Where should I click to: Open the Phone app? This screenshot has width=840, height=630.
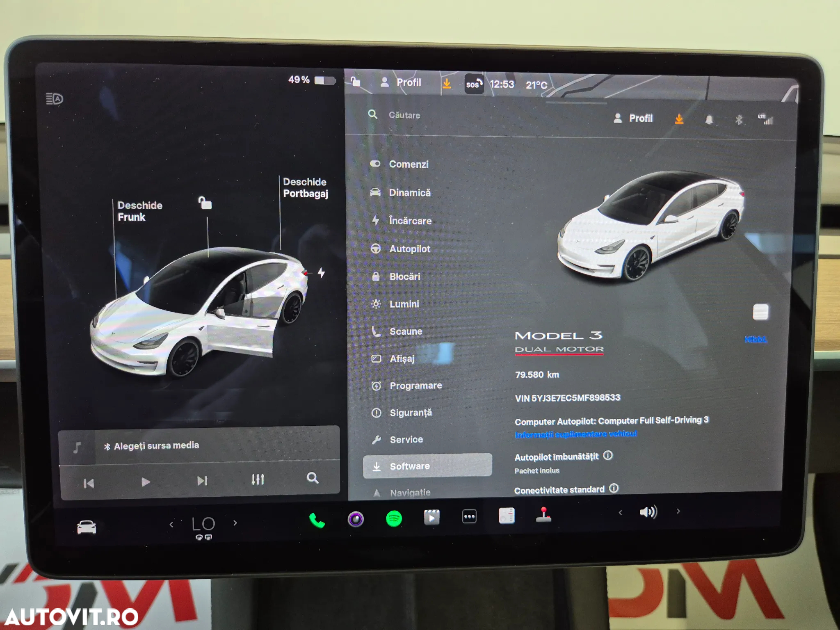317,520
